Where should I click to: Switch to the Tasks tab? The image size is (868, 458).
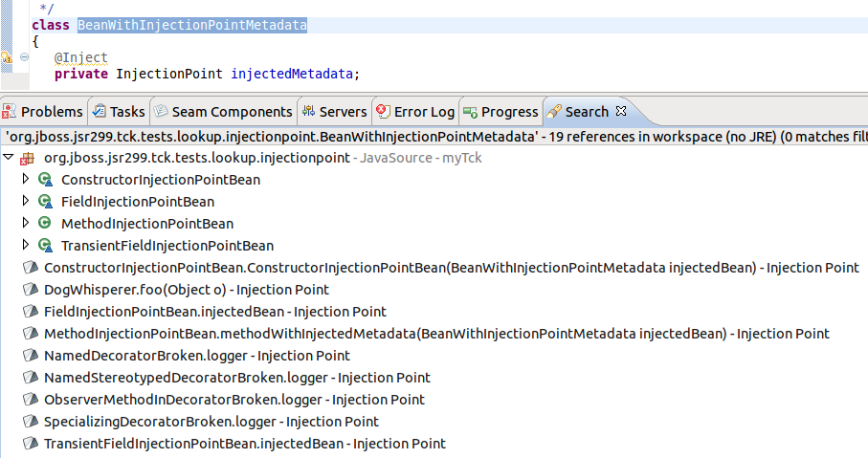tap(119, 112)
